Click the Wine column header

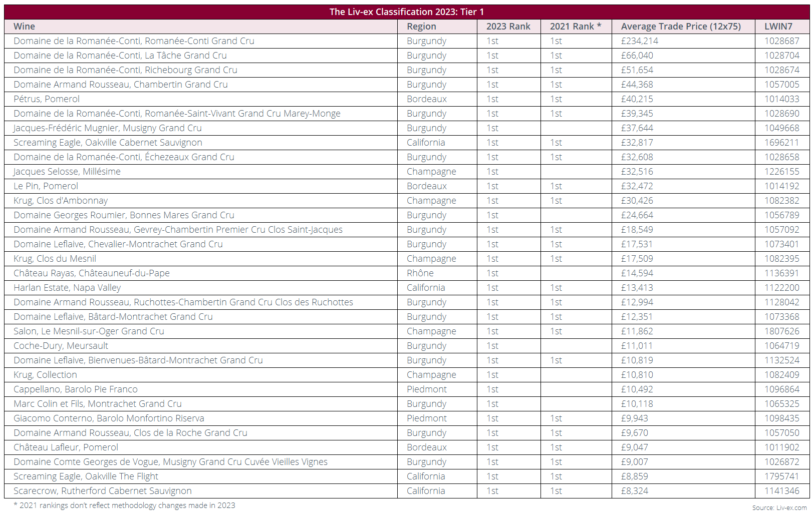coord(24,27)
